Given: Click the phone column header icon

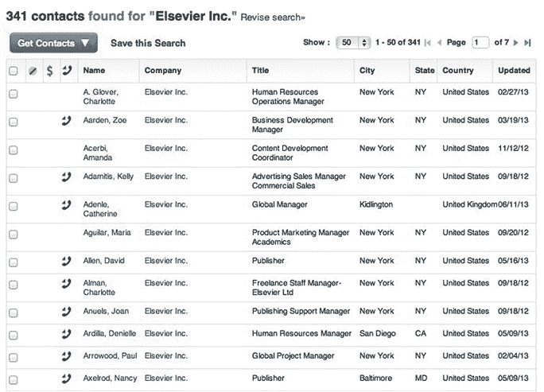Looking at the screenshot, I should point(67,71).
